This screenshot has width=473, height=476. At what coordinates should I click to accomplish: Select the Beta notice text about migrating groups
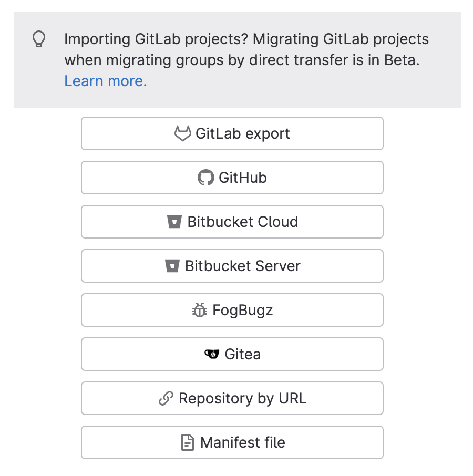coord(246,60)
